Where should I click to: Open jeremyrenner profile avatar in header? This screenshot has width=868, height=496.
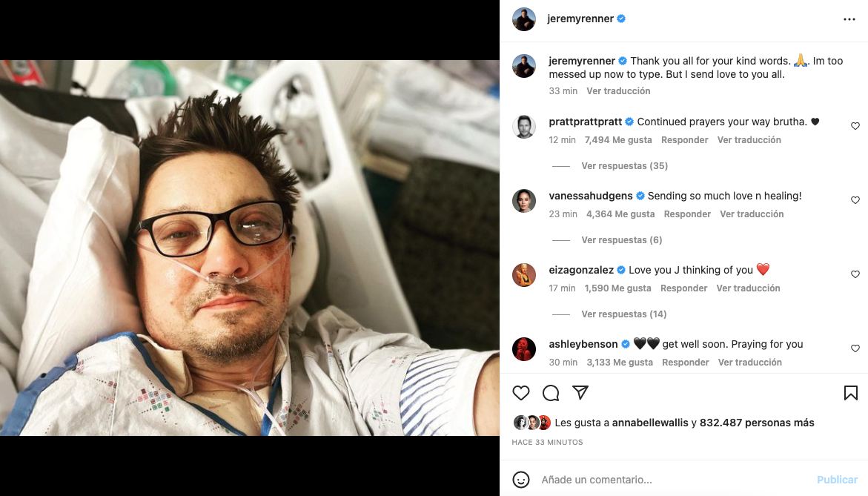(523, 19)
